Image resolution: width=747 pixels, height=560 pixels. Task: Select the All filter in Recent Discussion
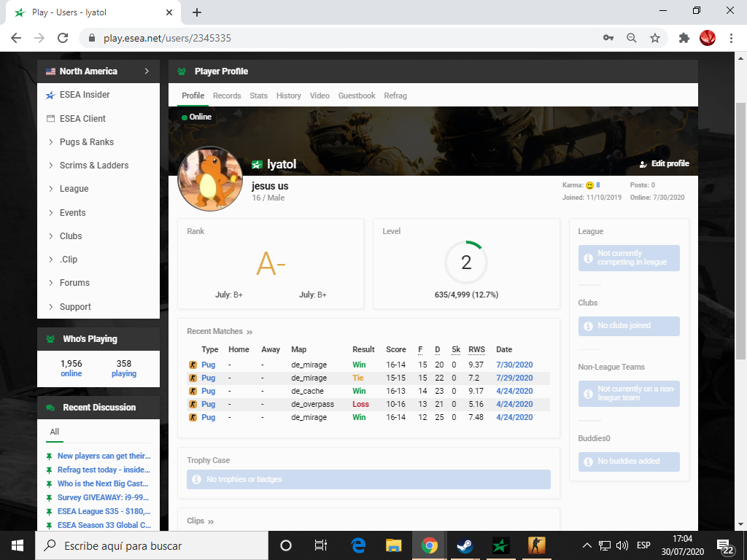pyautogui.click(x=54, y=432)
